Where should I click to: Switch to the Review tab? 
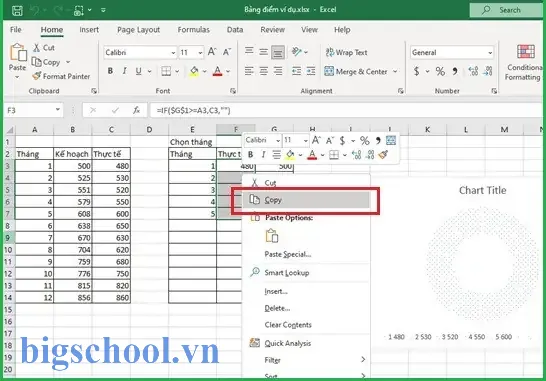pyautogui.click(x=272, y=30)
